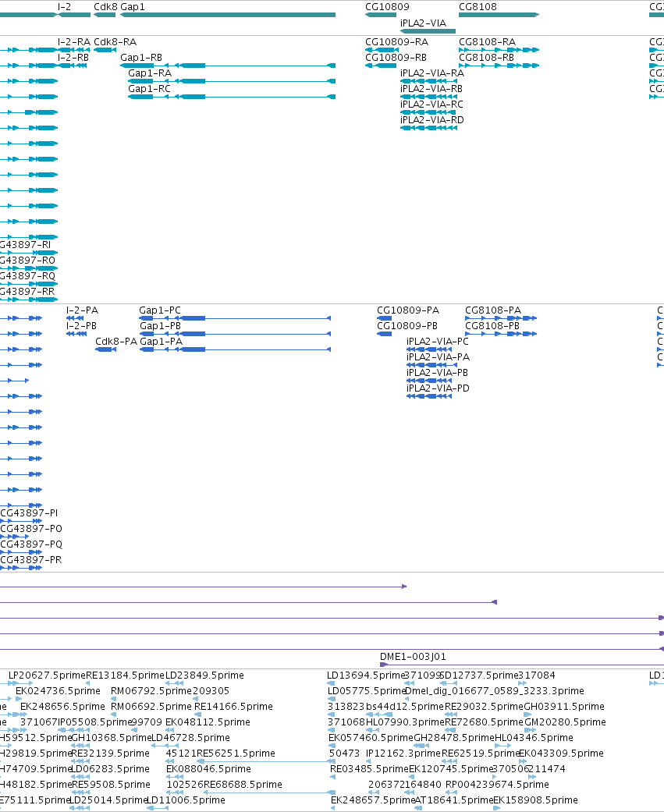Click the RE13184.5prime EST label
664x812 pixels.
click(x=125, y=675)
